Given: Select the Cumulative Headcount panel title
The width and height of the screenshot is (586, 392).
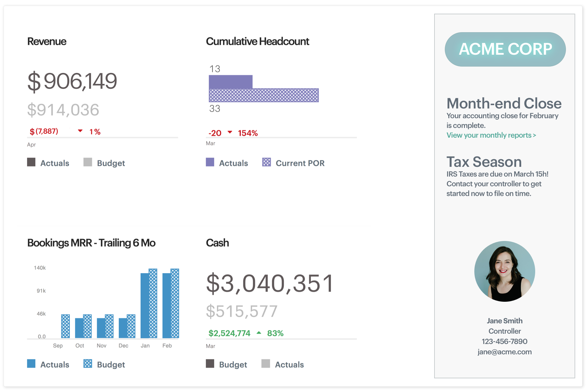Looking at the screenshot, I should coord(257,41).
